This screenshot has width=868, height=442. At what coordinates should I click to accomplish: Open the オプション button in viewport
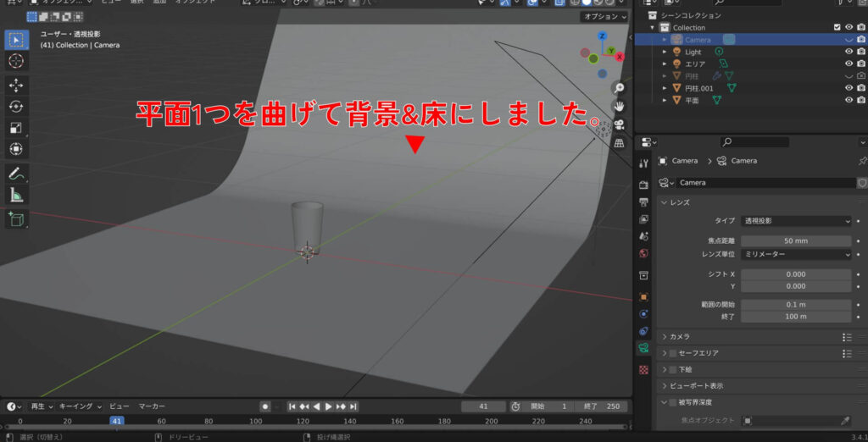point(604,17)
